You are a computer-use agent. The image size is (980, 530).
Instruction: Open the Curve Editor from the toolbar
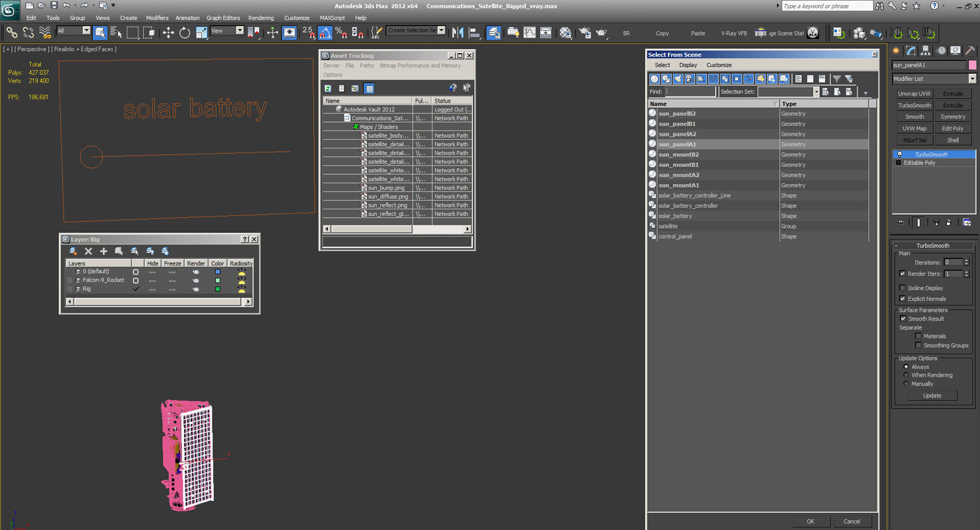pos(530,32)
